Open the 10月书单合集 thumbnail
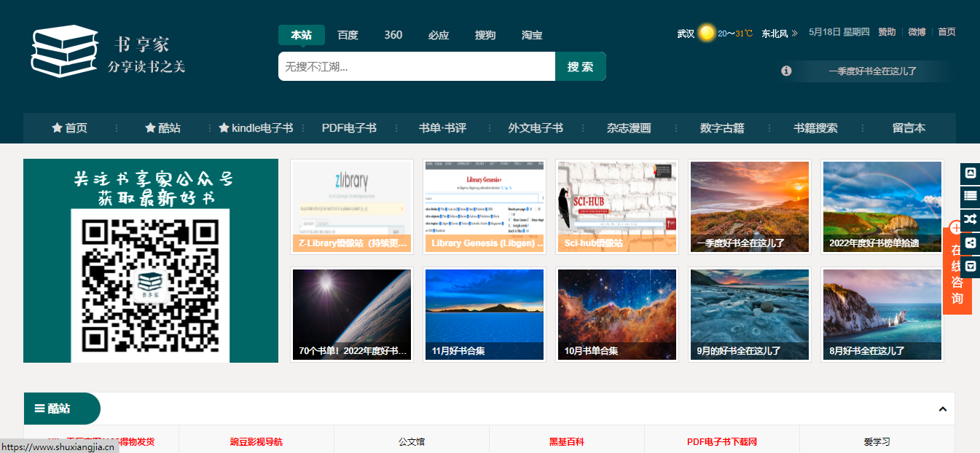 (x=617, y=315)
